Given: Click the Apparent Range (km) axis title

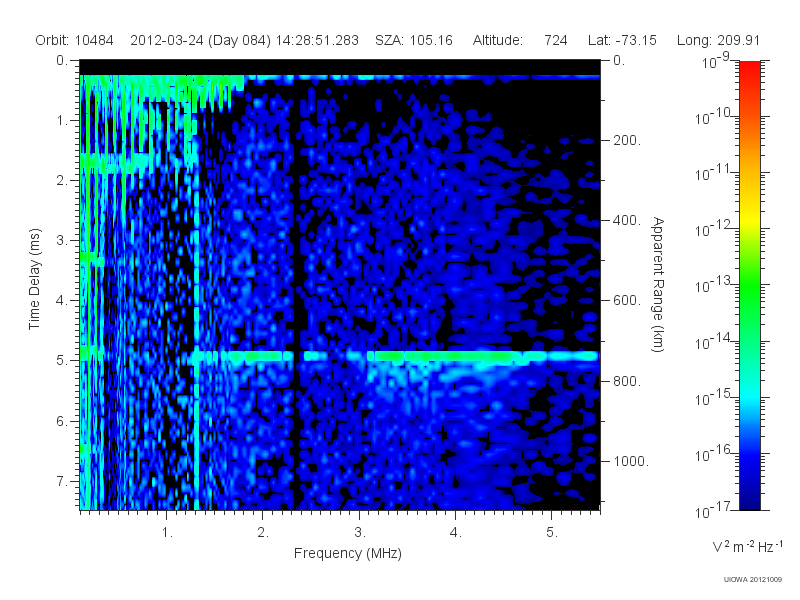Looking at the screenshot, I should 658,284.
